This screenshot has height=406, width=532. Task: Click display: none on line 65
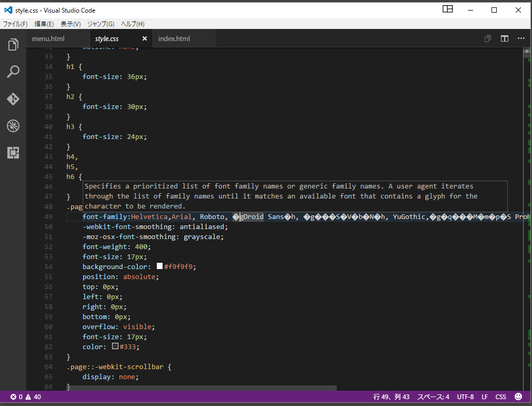click(111, 377)
